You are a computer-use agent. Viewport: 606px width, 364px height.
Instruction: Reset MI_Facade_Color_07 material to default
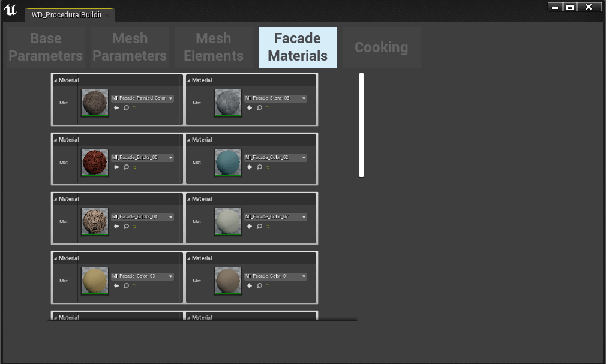coord(268,227)
